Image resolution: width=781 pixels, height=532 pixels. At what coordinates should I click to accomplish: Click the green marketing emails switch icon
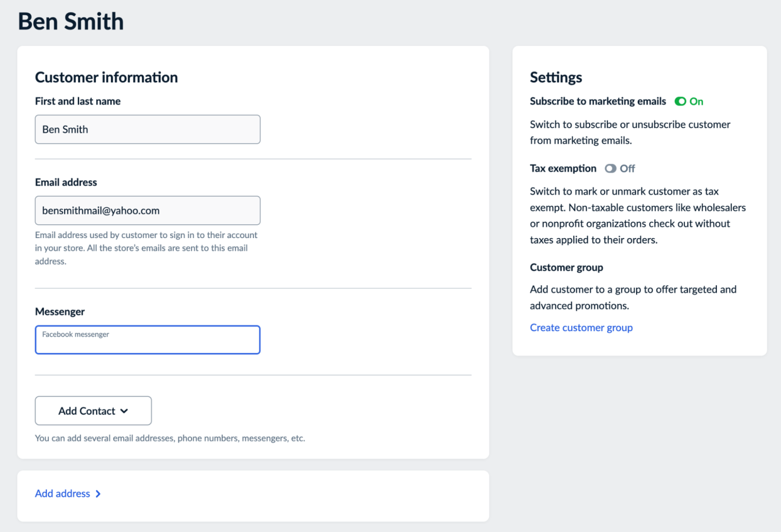680,101
